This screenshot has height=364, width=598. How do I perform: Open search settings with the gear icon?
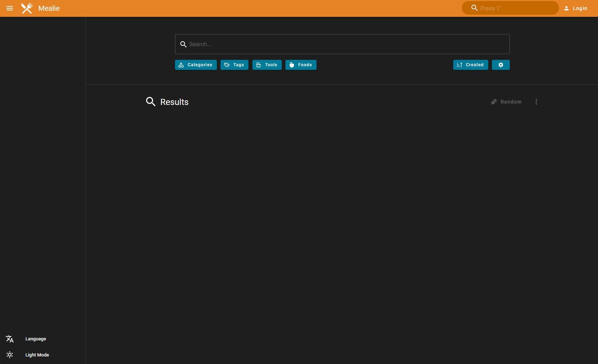[x=500, y=65]
